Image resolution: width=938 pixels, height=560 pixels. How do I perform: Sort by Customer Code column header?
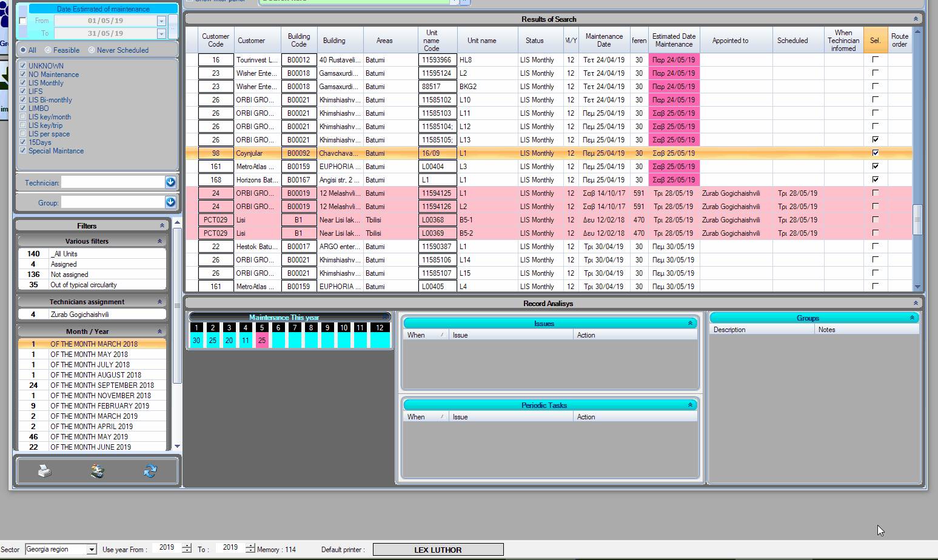[x=215, y=41]
